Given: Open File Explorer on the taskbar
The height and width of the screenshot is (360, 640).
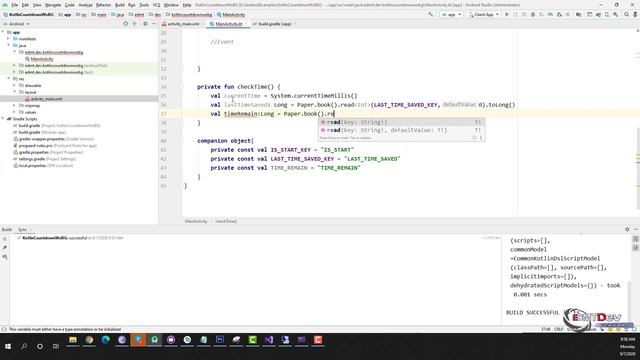Looking at the screenshot, I should click(x=73, y=340).
